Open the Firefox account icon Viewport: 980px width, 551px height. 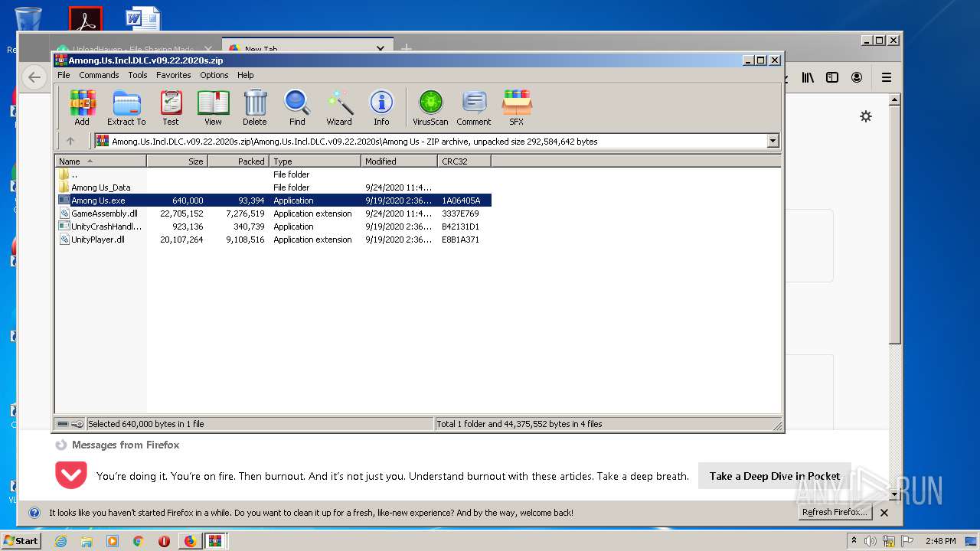click(x=857, y=77)
